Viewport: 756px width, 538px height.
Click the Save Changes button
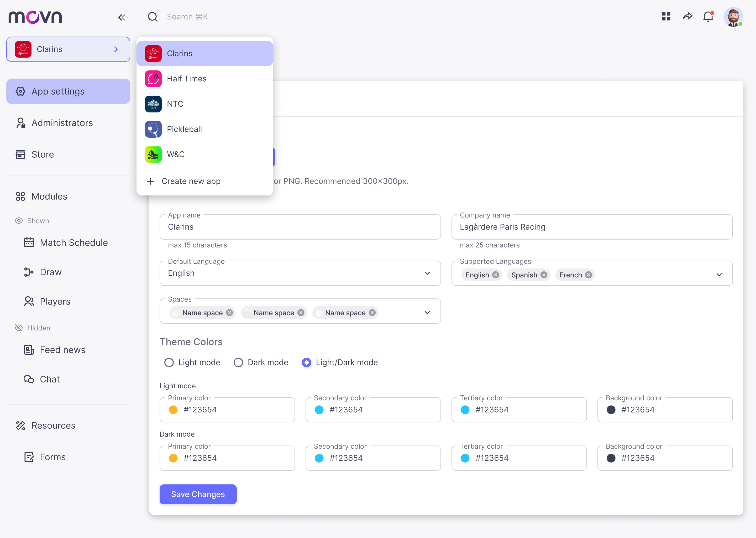pyautogui.click(x=198, y=494)
